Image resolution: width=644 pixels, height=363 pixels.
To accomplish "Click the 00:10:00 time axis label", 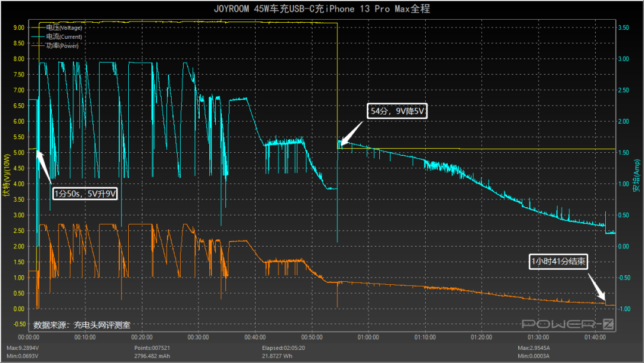I will click(x=85, y=337).
